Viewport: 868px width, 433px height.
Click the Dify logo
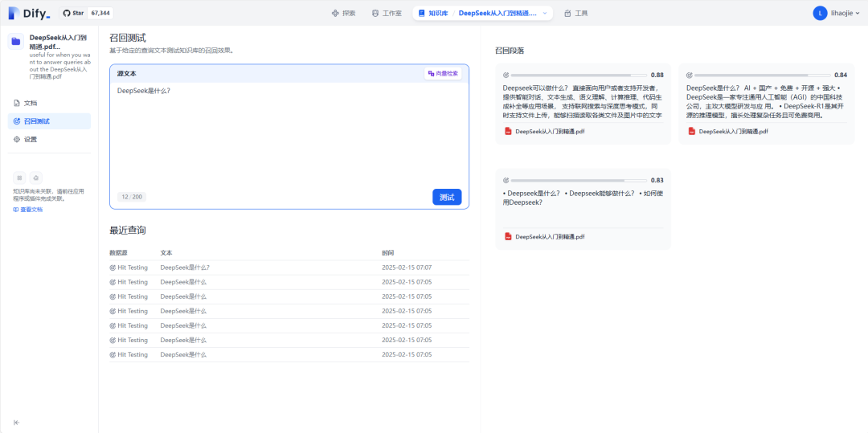(30, 14)
